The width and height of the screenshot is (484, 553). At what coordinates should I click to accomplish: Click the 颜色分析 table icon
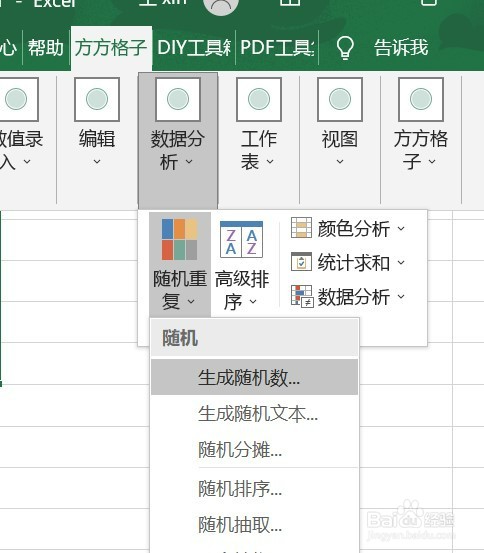point(301,227)
